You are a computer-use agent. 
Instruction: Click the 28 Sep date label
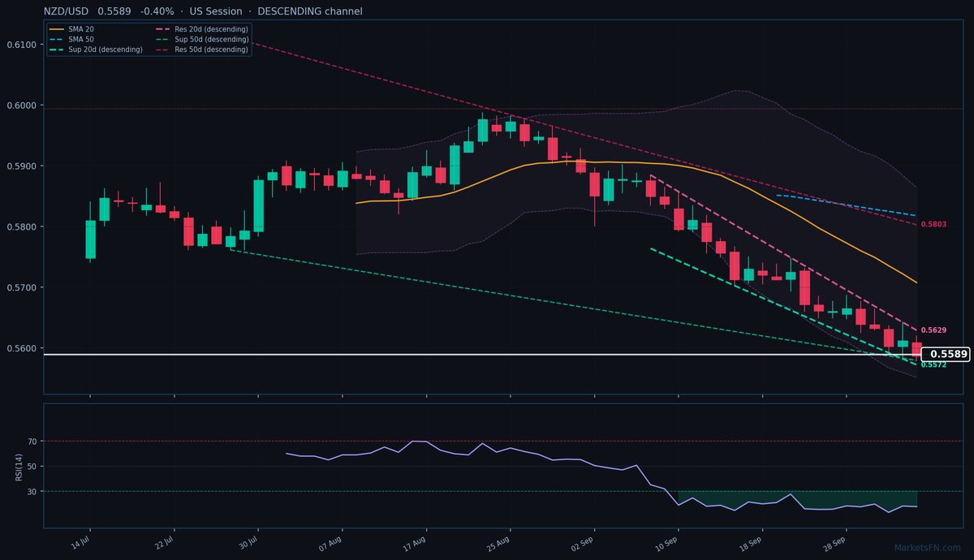pyautogui.click(x=836, y=543)
